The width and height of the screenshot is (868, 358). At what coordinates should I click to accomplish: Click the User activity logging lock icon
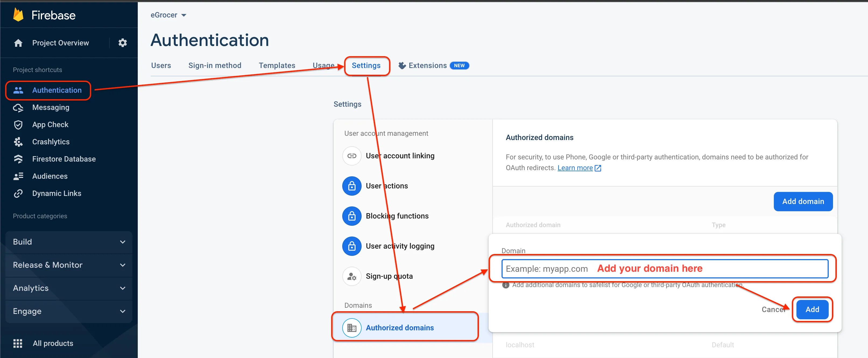(352, 246)
